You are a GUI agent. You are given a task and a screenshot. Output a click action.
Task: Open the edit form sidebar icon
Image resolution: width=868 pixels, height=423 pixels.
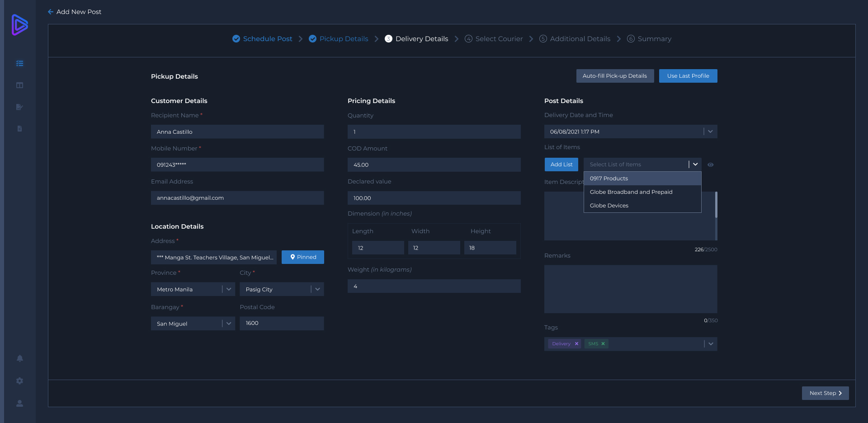coord(19,107)
